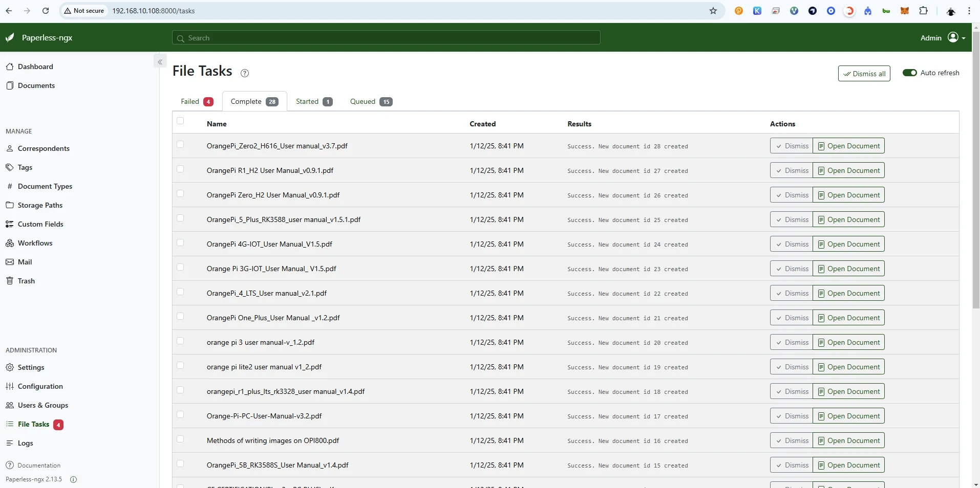Switch to the Started tasks tab
Screen dimensions: 980x488
pos(314,101)
